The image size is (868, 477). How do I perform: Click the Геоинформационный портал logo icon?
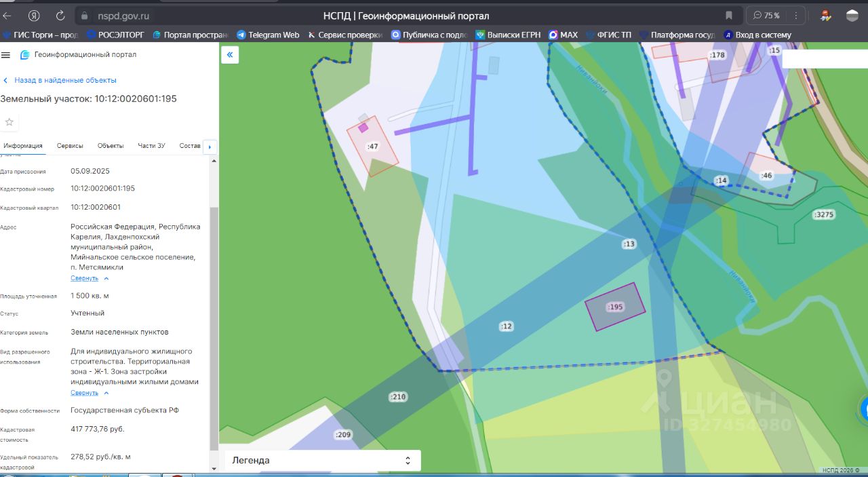point(24,55)
